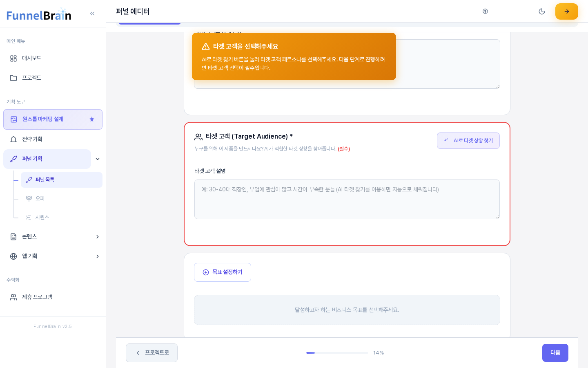The image size is (588, 368).
Task: Open the FunnelBrain logo home link
Action: pyautogui.click(x=39, y=14)
